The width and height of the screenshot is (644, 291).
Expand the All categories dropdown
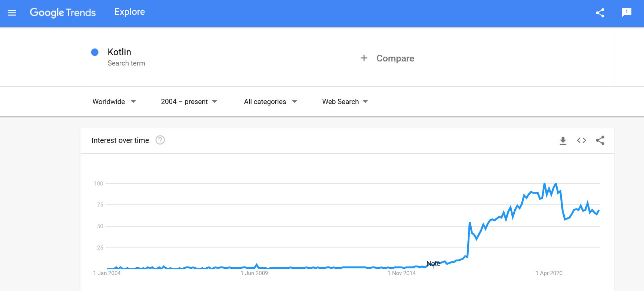click(x=270, y=102)
